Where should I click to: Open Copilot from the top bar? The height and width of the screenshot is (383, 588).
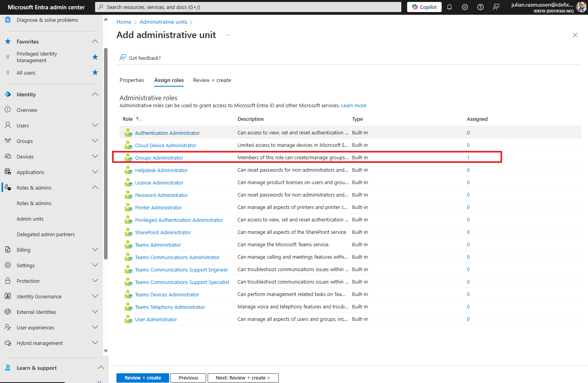point(424,7)
